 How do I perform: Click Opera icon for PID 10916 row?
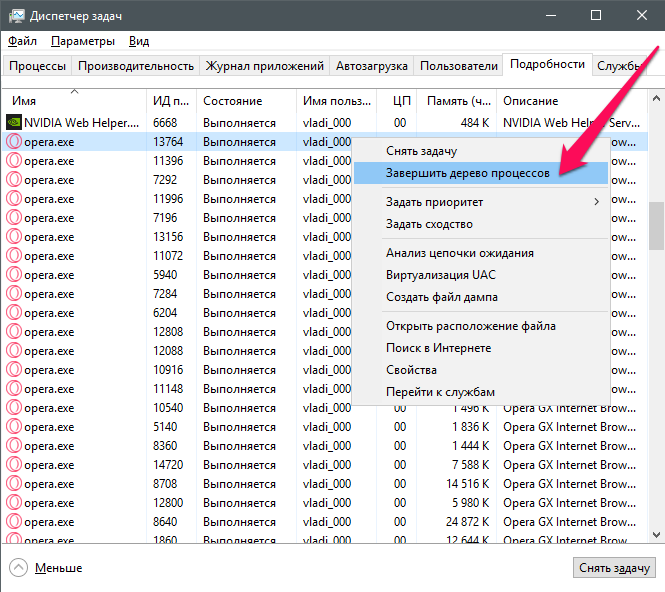pos(14,370)
